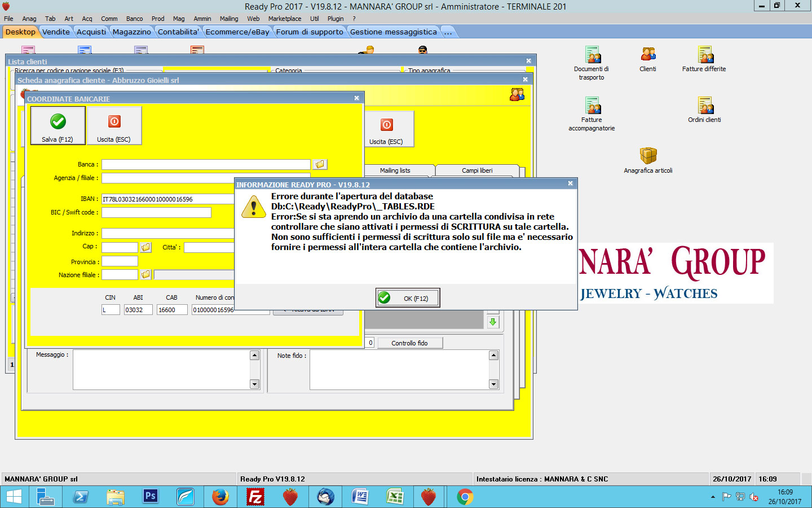Click the Messaggio text area
Viewport: 812px width, 508px height.
(x=161, y=370)
